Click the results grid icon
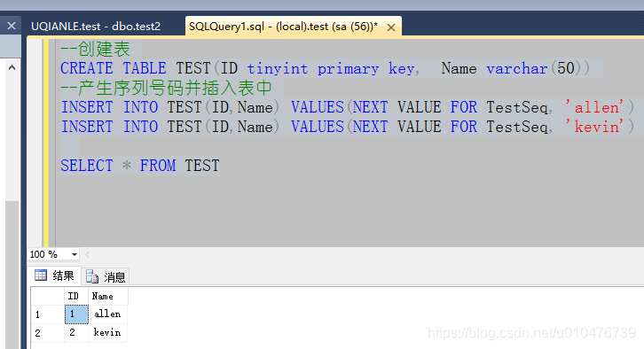Viewport: 644px width, 349px height. (41, 275)
